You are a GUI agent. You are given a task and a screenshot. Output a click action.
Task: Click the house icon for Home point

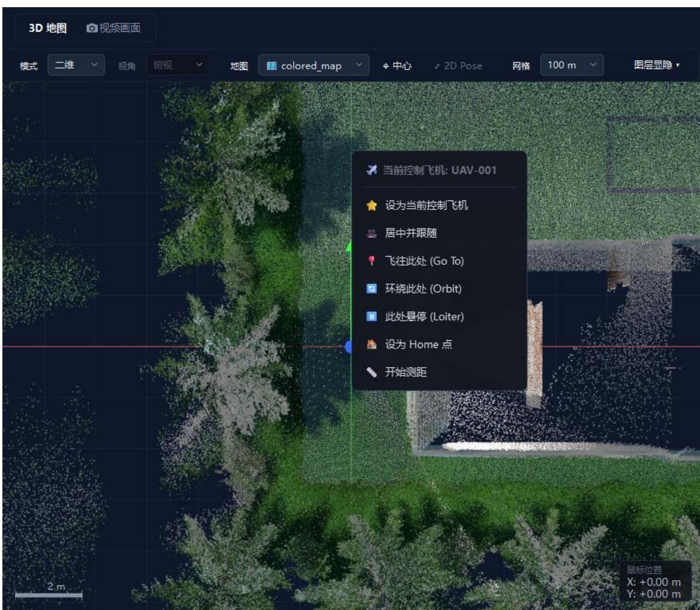point(372,344)
